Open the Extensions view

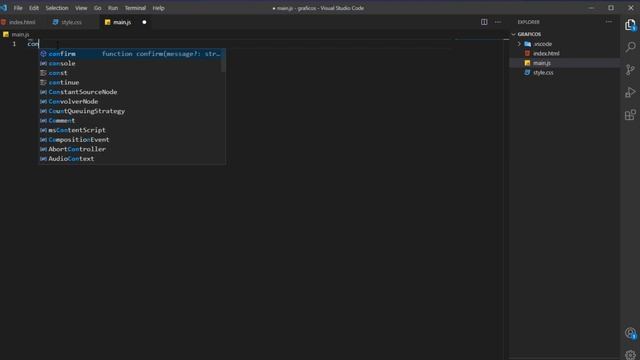coord(630,115)
